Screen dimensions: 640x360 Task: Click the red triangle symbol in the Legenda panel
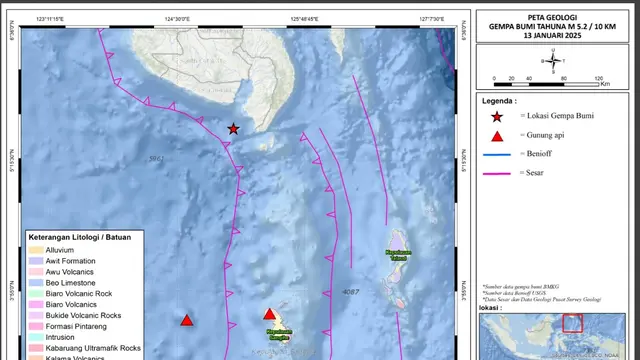click(x=497, y=136)
